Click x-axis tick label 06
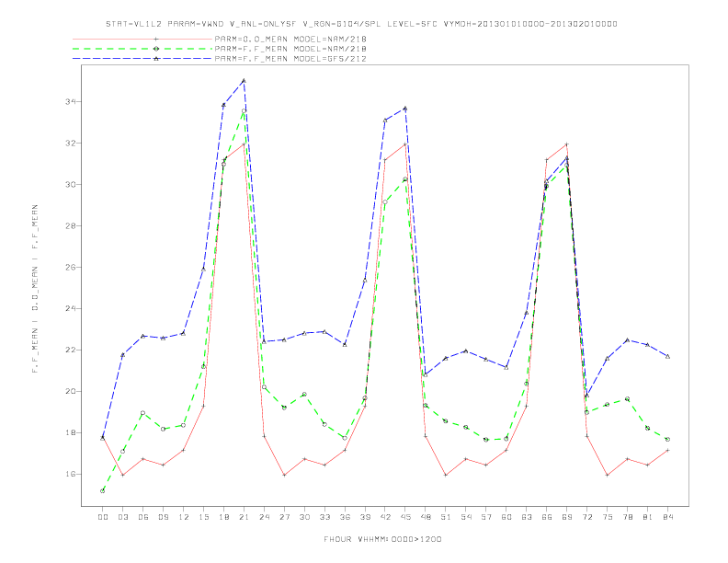This screenshot has height=563, width=728. point(143,517)
